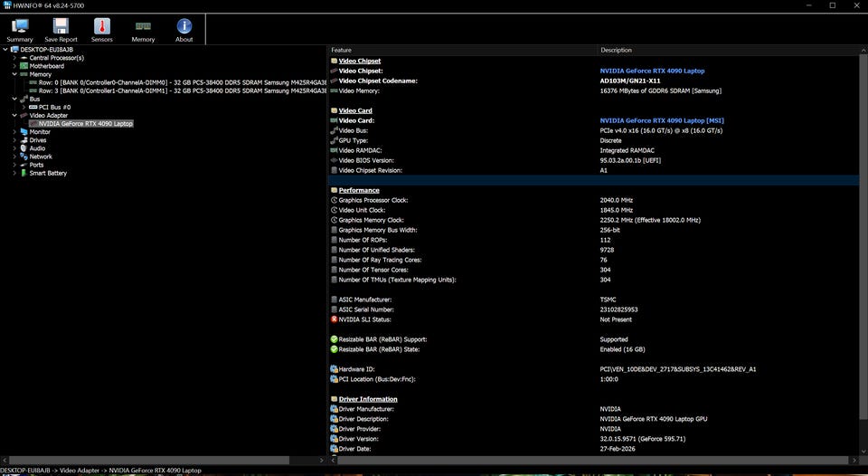Click the Graphics Memory Bus Width row
The height and width of the screenshot is (476, 868).
pos(593,230)
